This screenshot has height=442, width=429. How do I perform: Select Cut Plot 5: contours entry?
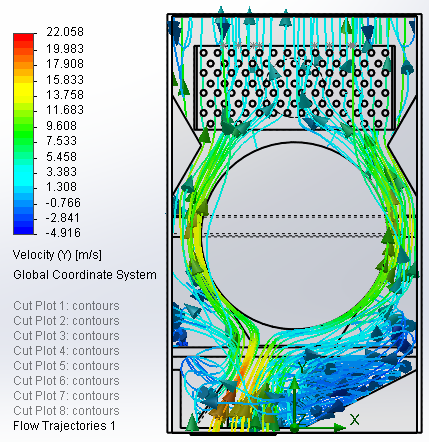66,366
